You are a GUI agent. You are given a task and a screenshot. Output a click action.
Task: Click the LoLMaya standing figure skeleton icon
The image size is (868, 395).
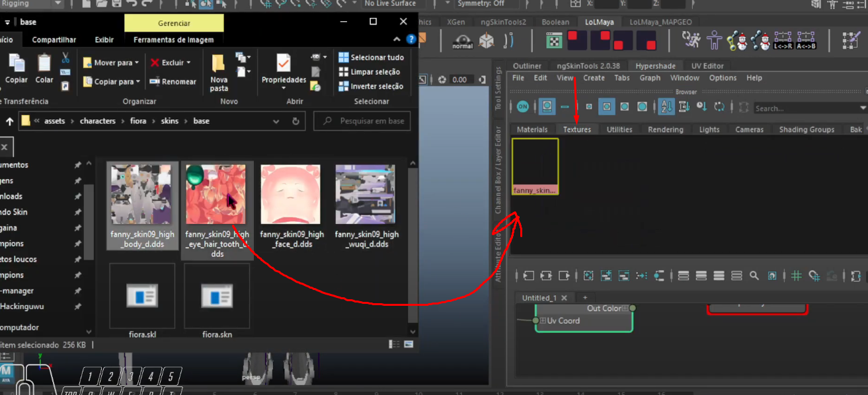[715, 41]
